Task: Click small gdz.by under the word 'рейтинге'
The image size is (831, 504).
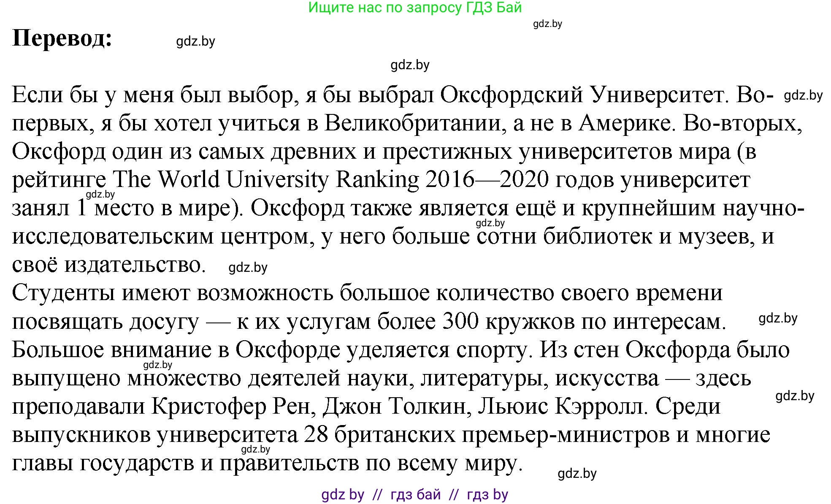Action: coord(100,194)
